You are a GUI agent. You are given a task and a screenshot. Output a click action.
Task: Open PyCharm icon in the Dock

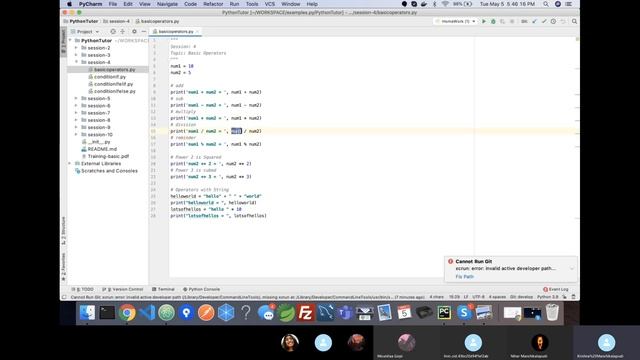pos(444,313)
